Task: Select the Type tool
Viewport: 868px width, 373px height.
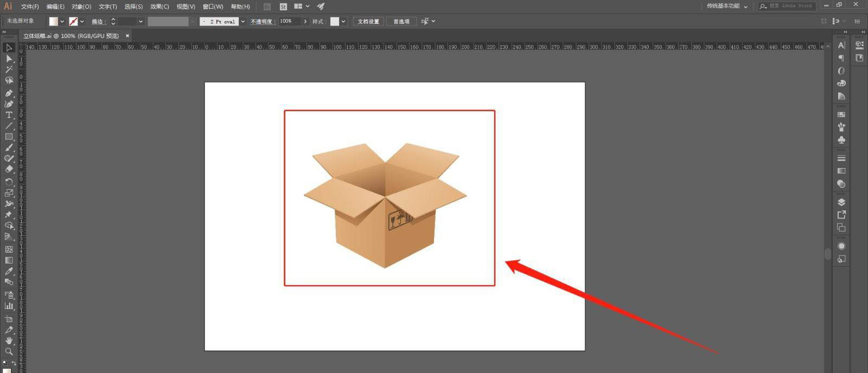Action: (9, 115)
